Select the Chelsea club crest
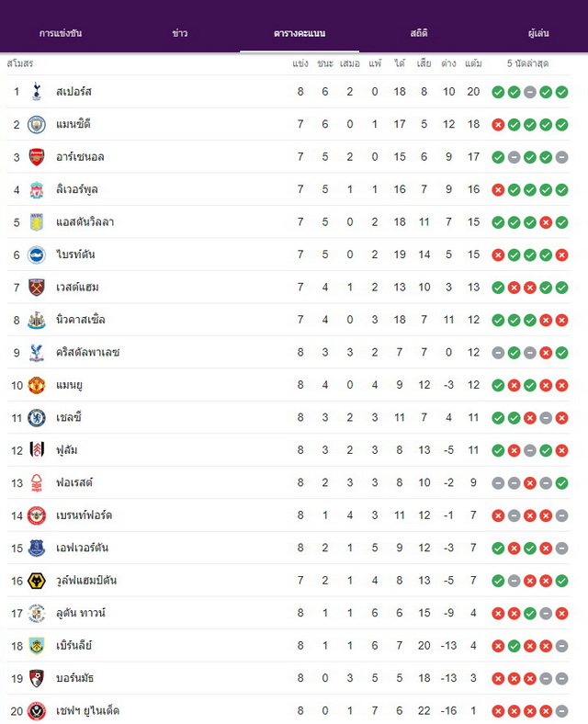 pos(37,418)
